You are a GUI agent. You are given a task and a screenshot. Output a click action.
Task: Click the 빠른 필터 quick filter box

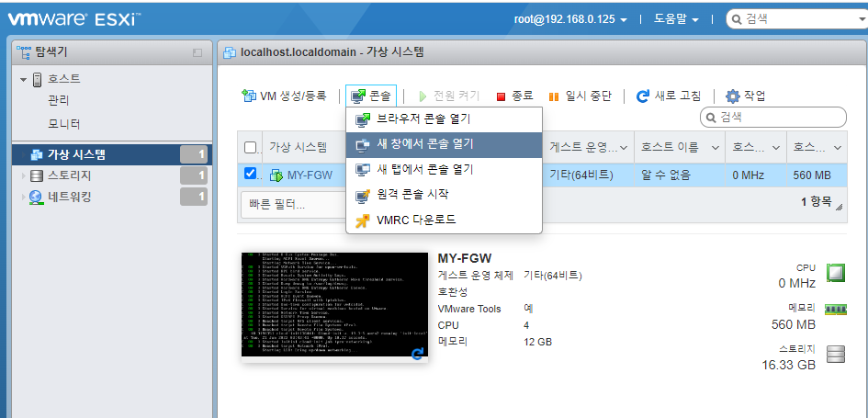click(293, 206)
